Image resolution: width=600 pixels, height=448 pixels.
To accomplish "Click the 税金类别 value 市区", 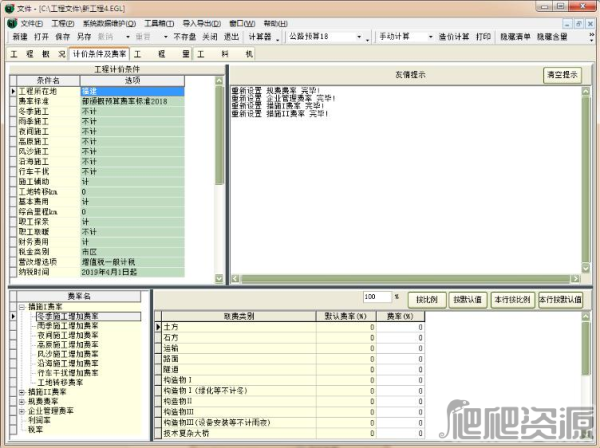I will pyautogui.click(x=132, y=252).
